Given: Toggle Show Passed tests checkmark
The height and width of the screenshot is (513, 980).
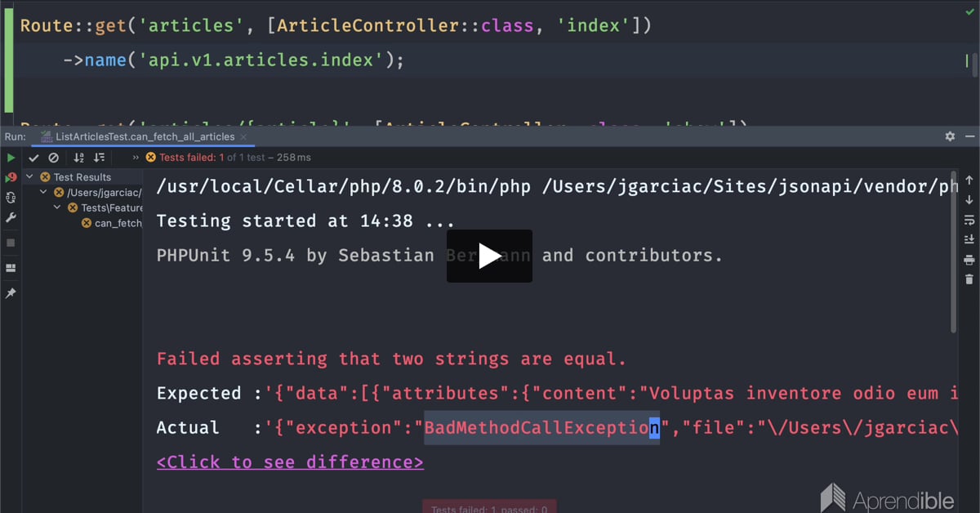Looking at the screenshot, I should [x=33, y=158].
